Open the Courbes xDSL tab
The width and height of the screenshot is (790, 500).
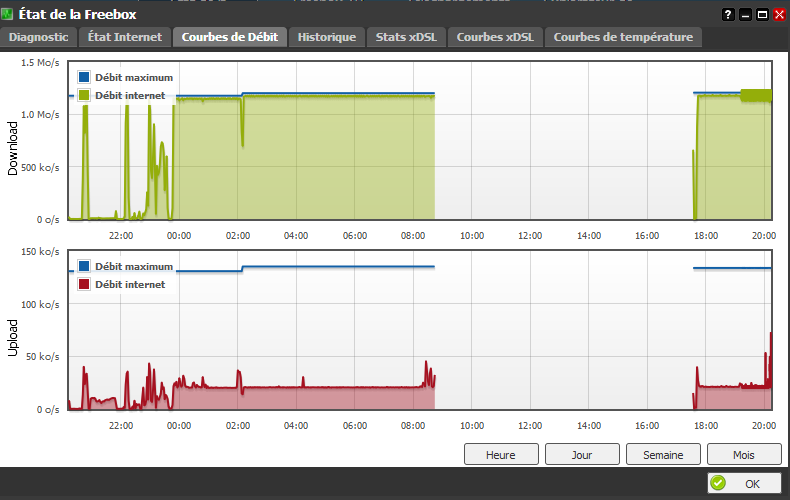495,37
